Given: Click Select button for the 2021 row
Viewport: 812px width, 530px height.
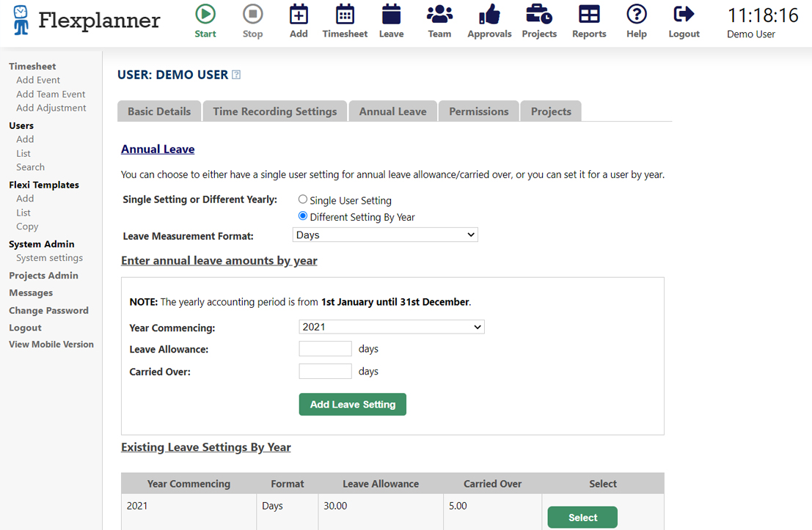Looking at the screenshot, I should coord(582,517).
